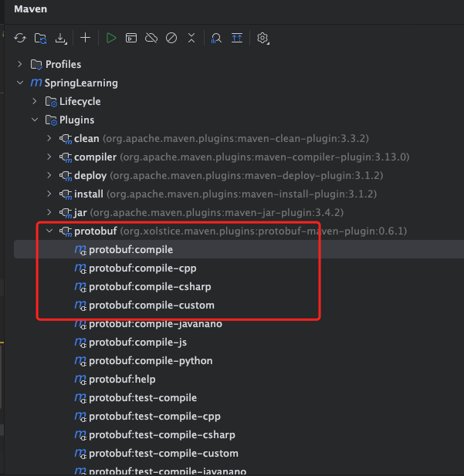Viewport: 464px width, 476px height.
Task: Click the protobuf:help goal icon
Action: (x=80, y=380)
